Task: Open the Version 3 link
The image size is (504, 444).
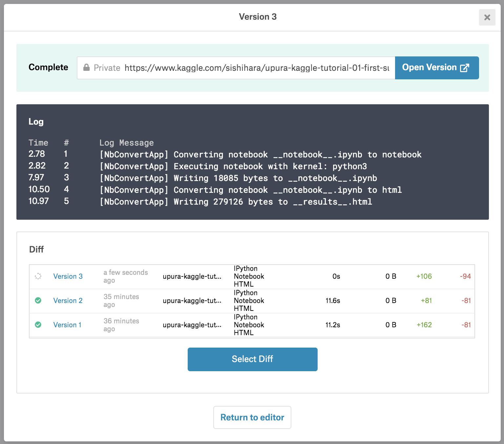Action: pyautogui.click(x=68, y=276)
